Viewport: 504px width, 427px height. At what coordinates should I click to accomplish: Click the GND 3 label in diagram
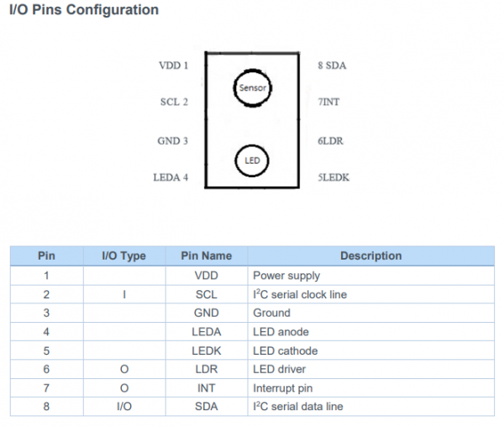tap(172, 140)
